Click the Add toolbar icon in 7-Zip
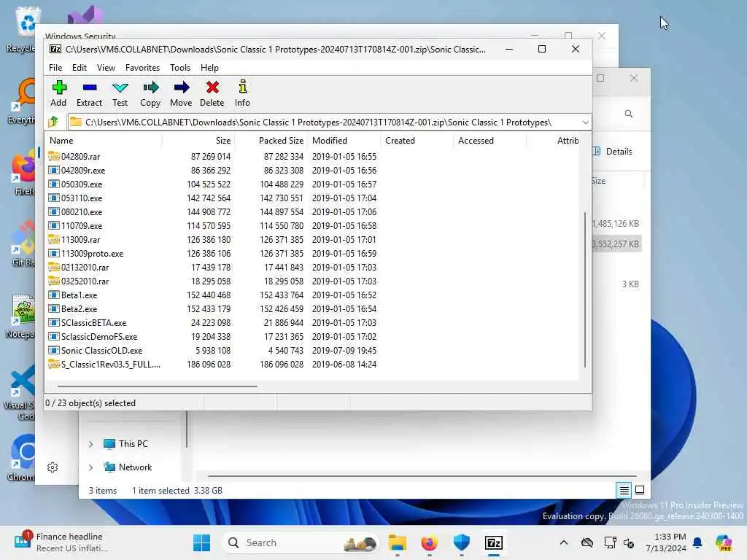 (58, 93)
